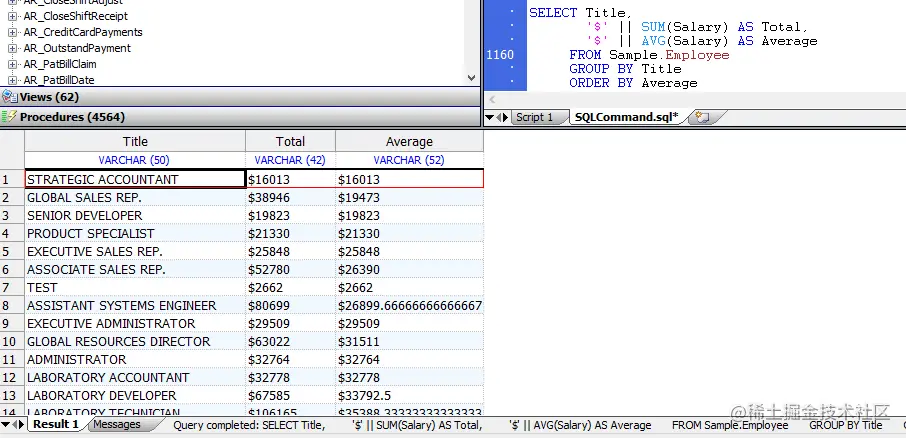
Task: Open result tab list dropdown at bottom
Action: point(5,425)
